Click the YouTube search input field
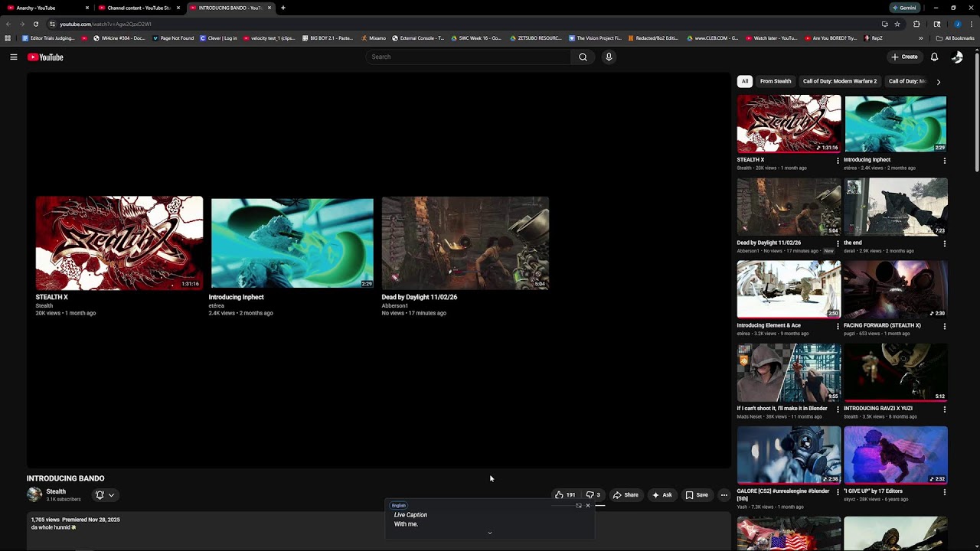980x551 pixels. pyautogui.click(x=469, y=57)
